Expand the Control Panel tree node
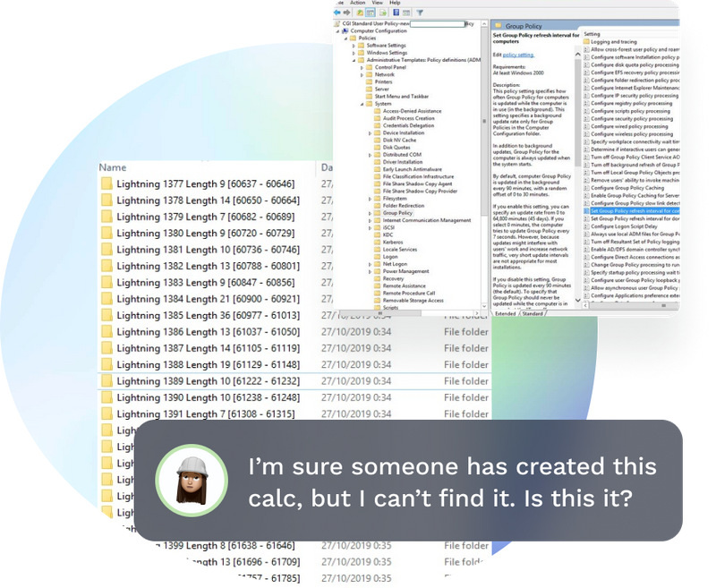Viewport: 716px width, 588px height. coord(361,67)
